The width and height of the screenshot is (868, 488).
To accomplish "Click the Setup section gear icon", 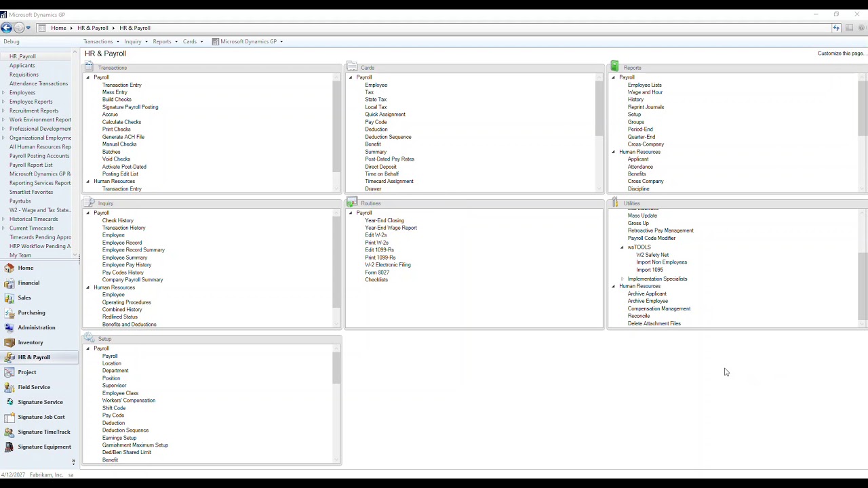I will click(x=89, y=338).
